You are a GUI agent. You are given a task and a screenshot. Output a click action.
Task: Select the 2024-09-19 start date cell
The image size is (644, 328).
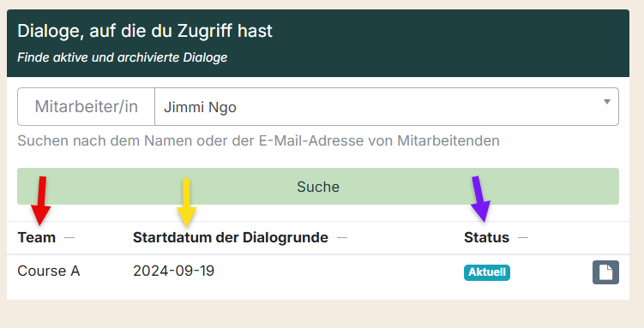point(173,271)
